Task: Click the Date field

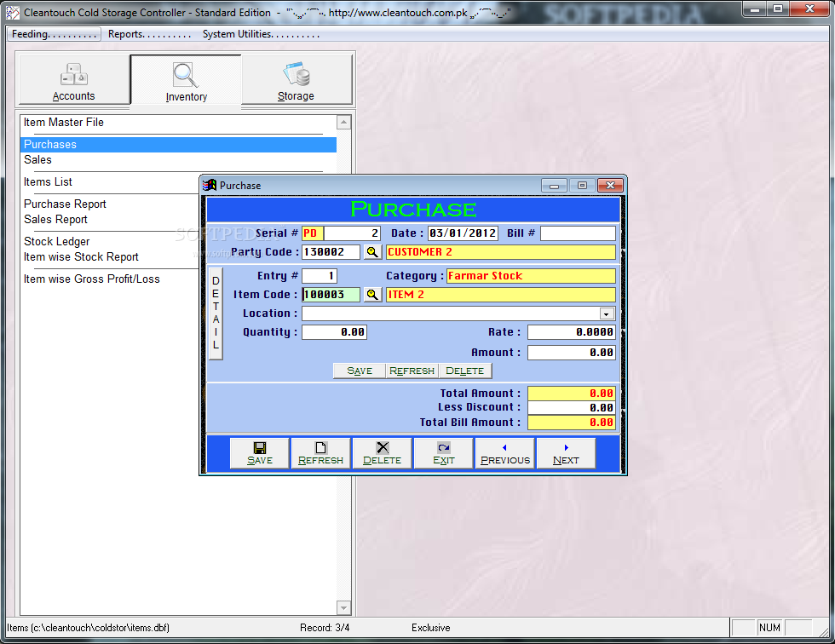Action: click(463, 233)
